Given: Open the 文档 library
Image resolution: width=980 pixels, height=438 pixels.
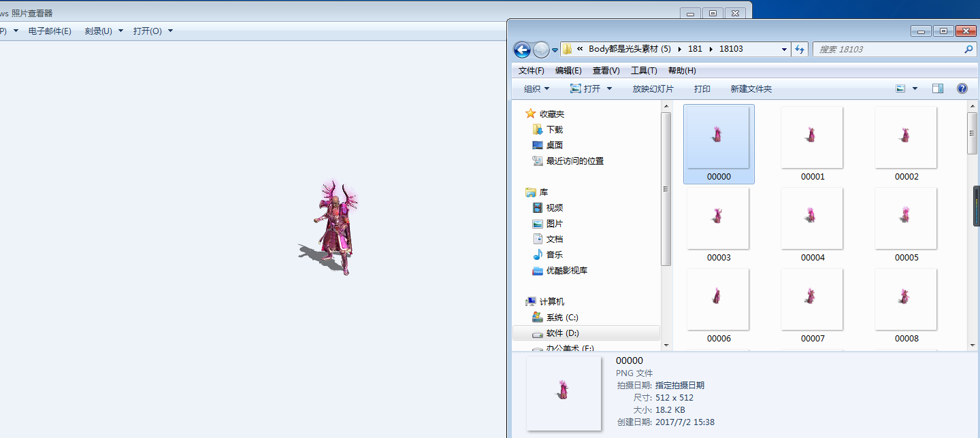Looking at the screenshot, I should click(x=548, y=239).
